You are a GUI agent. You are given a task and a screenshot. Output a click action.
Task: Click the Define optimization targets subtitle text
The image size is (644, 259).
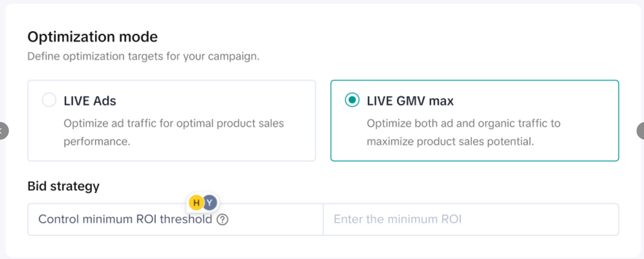point(143,56)
